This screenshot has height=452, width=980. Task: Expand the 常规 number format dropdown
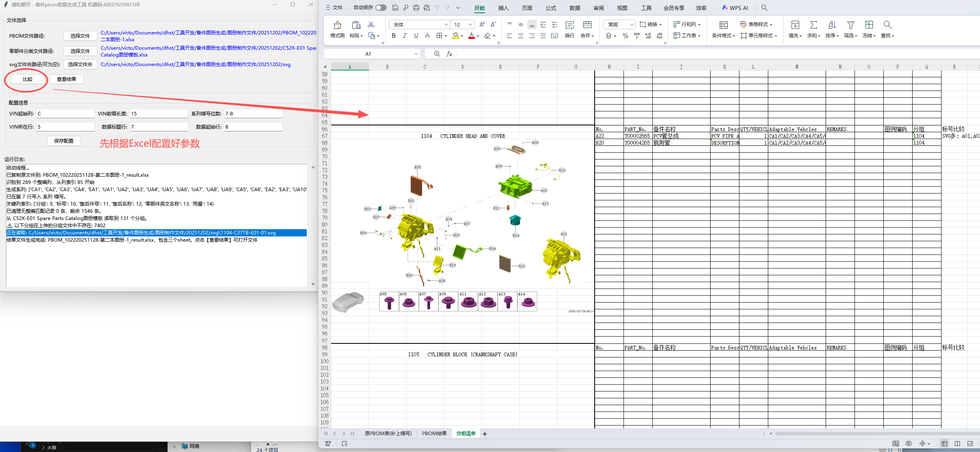[x=632, y=24]
